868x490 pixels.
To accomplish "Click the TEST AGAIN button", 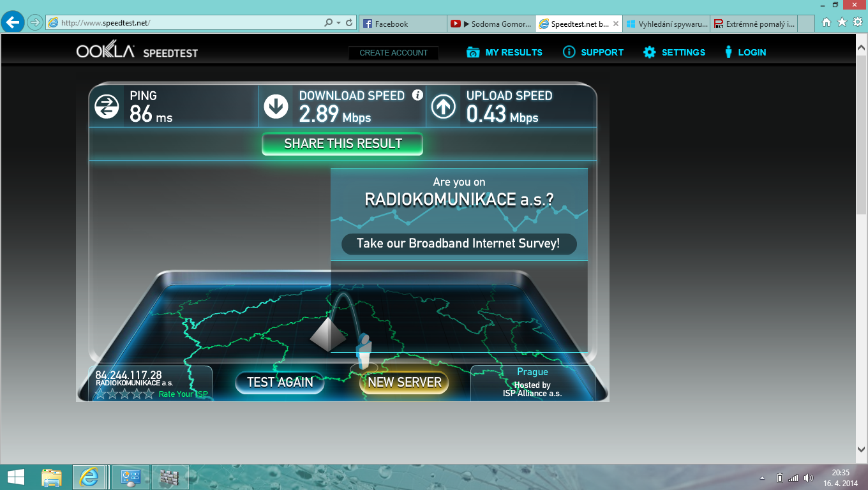I will pyautogui.click(x=280, y=382).
